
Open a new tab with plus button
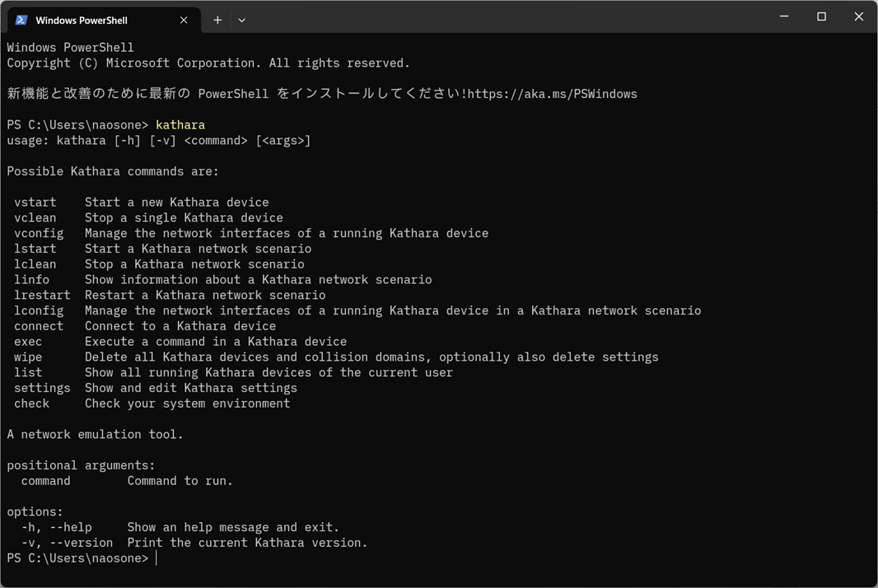217,20
